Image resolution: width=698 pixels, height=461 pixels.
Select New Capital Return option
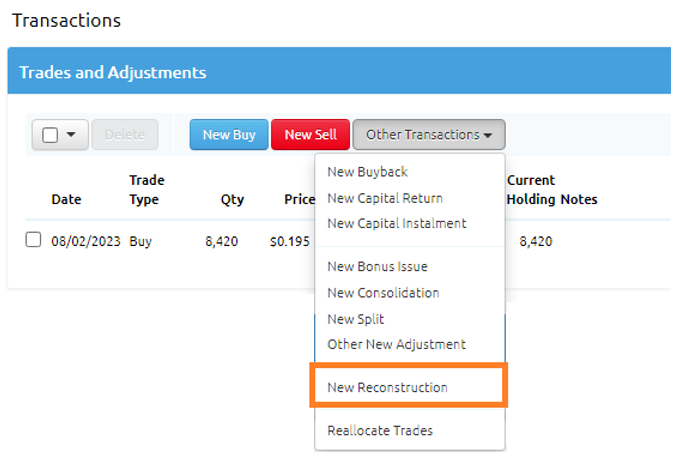(385, 198)
